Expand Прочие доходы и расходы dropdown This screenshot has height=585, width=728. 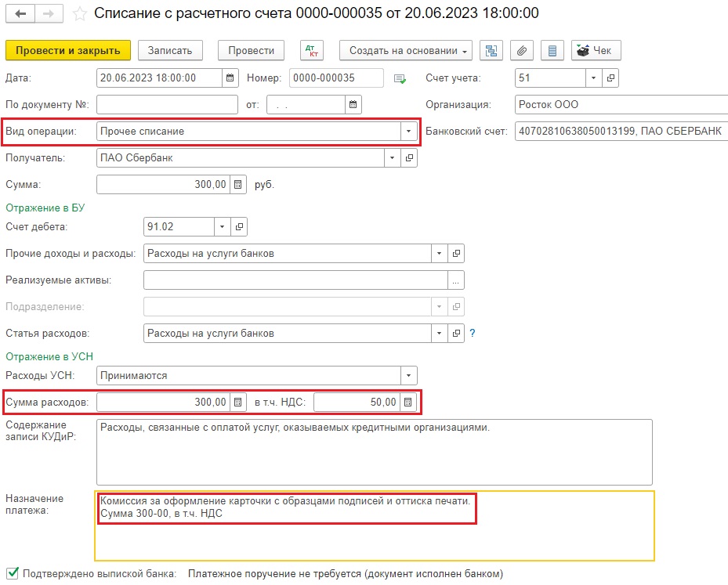tap(439, 253)
